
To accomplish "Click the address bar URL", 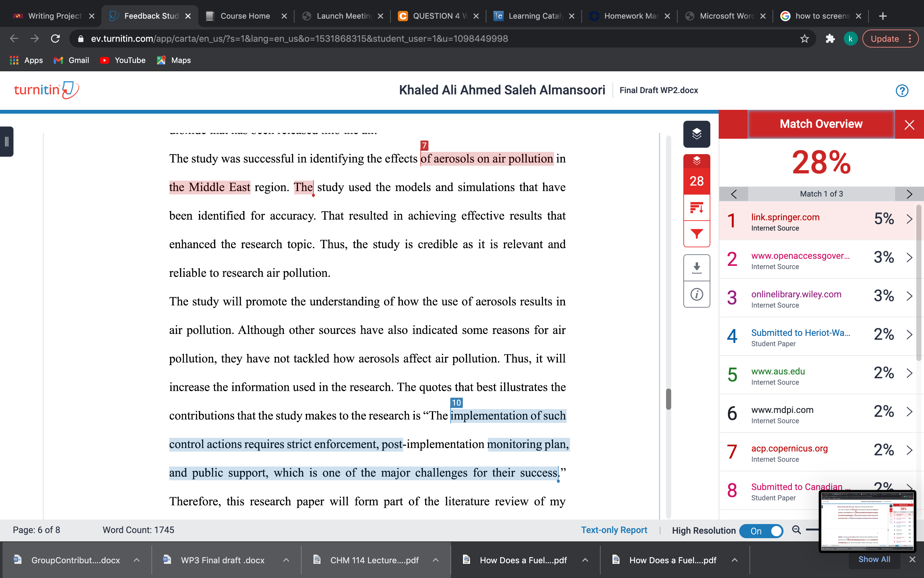I will tap(299, 39).
